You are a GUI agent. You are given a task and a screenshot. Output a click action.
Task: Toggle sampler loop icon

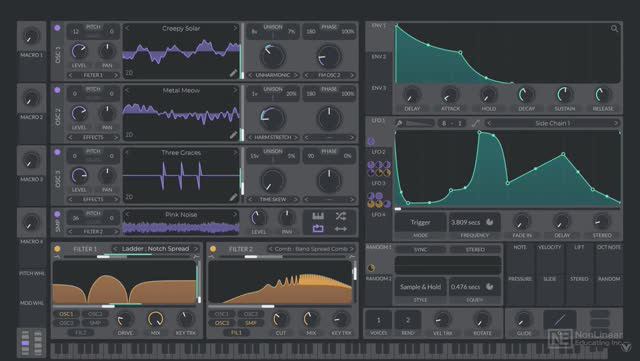point(318,229)
